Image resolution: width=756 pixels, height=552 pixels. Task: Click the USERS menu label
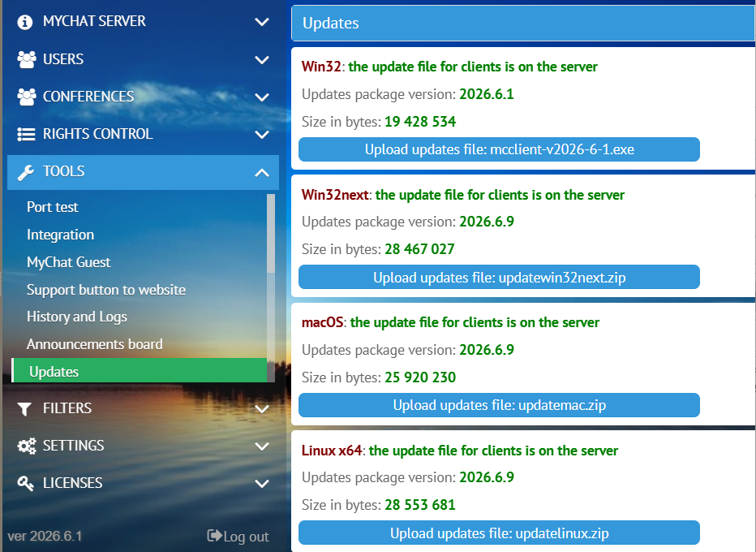pyautogui.click(x=63, y=59)
